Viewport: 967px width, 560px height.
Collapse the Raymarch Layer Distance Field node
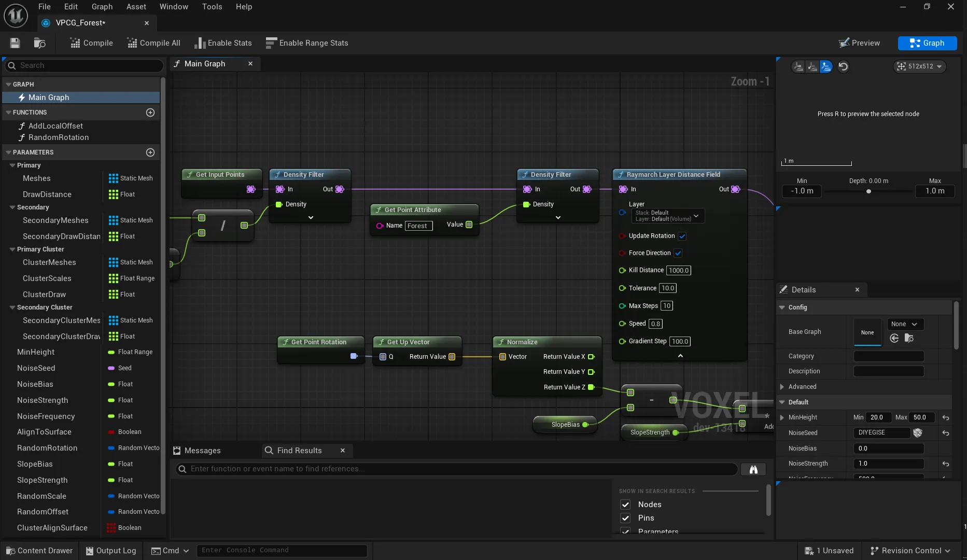pos(680,356)
